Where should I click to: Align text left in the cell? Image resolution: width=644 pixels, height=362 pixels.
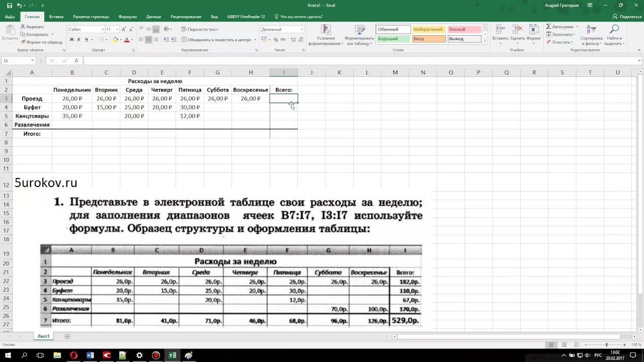(141, 40)
